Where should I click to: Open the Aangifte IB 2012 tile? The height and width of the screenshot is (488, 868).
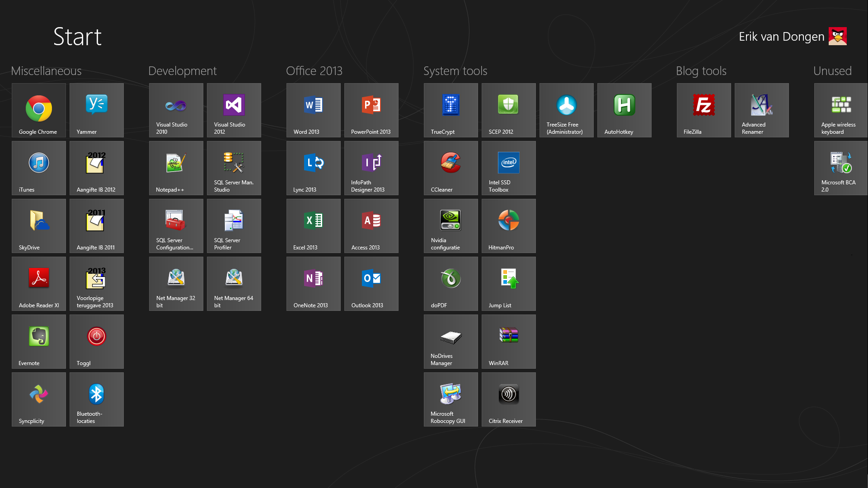97,168
